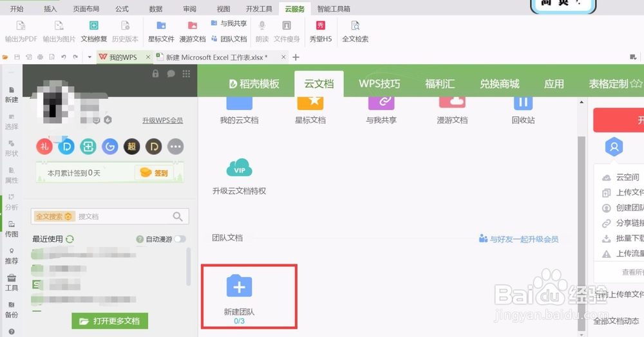Click the 签到 sign-in button
Screen dimensions: 644x337
[155, 172]
